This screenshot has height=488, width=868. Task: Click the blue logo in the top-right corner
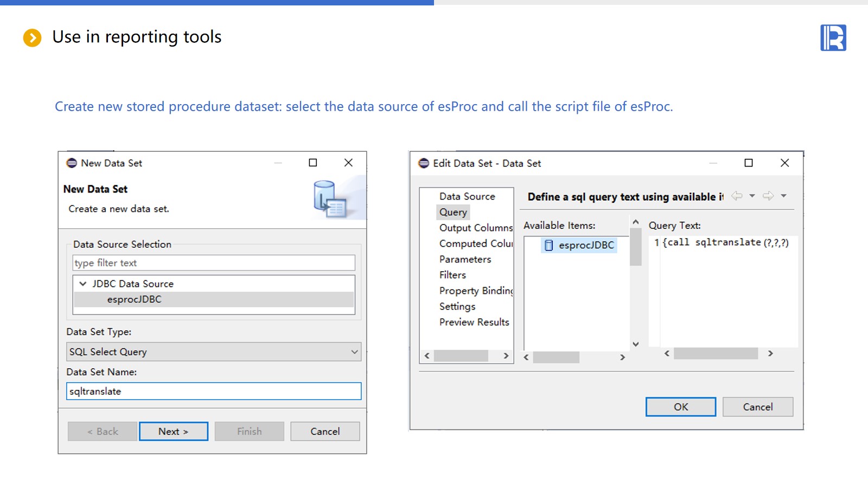[833, 38]
